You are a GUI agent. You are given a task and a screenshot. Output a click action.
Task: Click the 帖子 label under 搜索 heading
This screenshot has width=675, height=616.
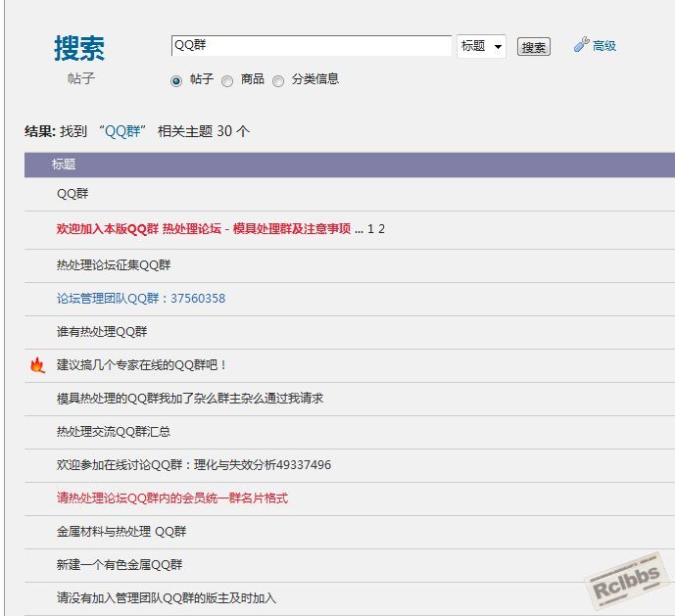point(81,78)
